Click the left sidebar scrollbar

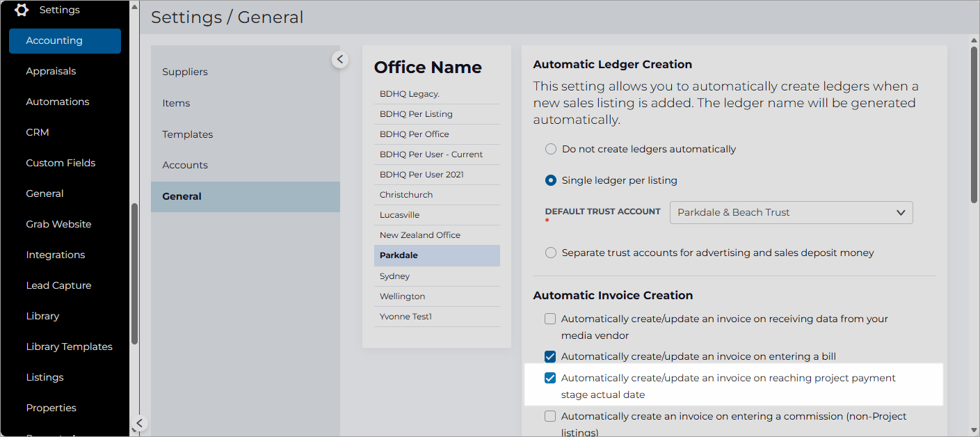[134, 273]
